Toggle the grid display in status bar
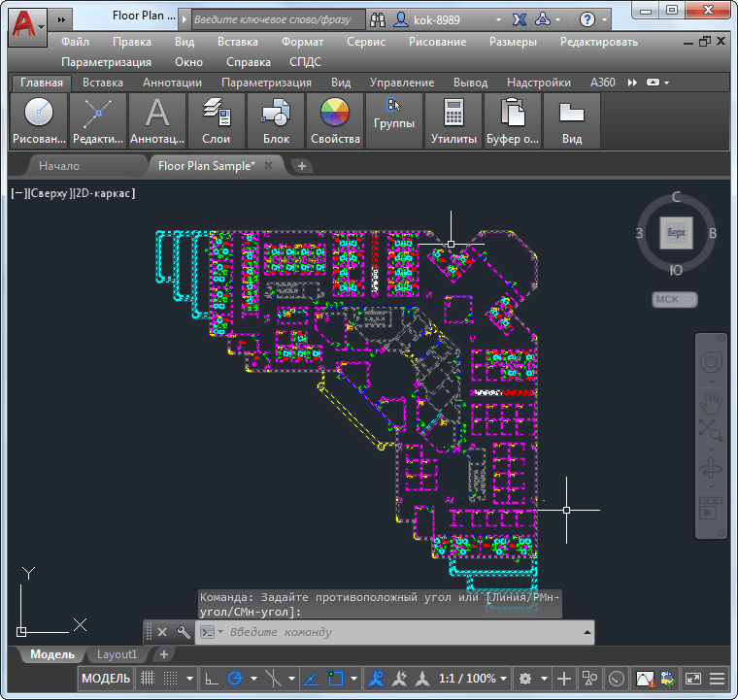Screen dimensions: 738x700 (148, 679)
